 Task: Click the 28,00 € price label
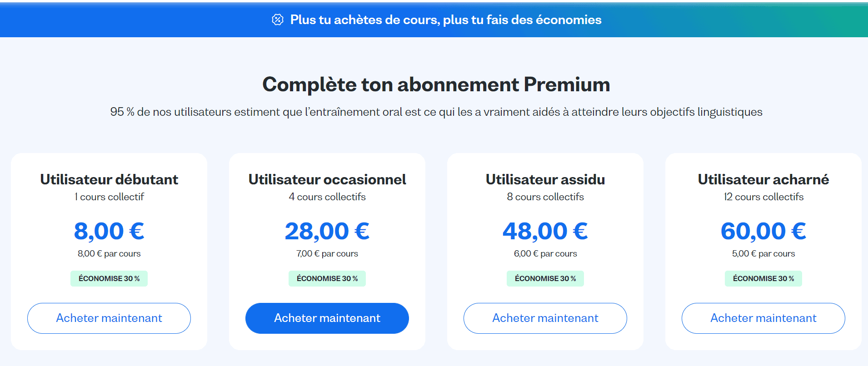327,231
